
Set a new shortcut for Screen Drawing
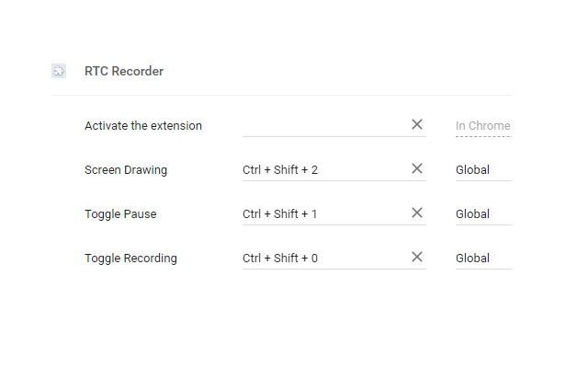[x=325, y=170]
